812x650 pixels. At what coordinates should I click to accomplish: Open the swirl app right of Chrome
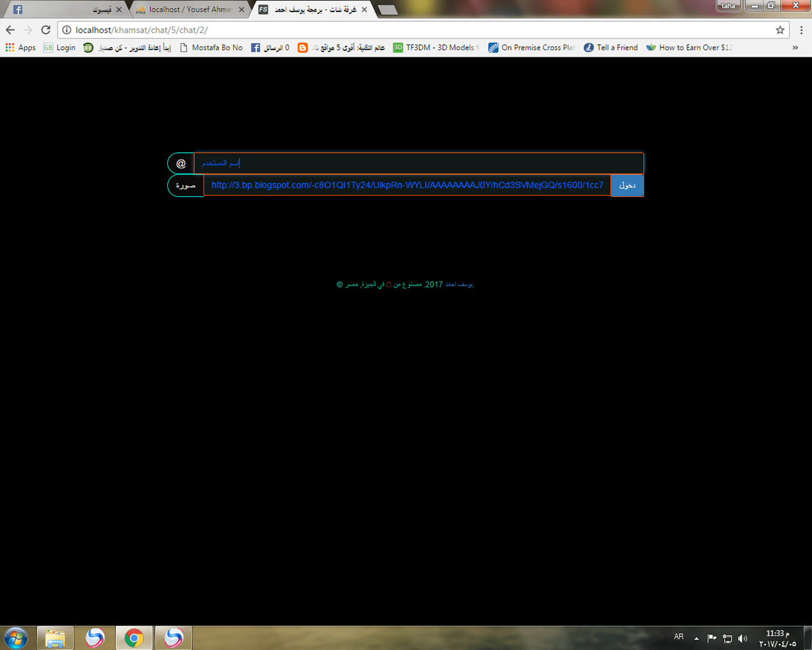174,638
